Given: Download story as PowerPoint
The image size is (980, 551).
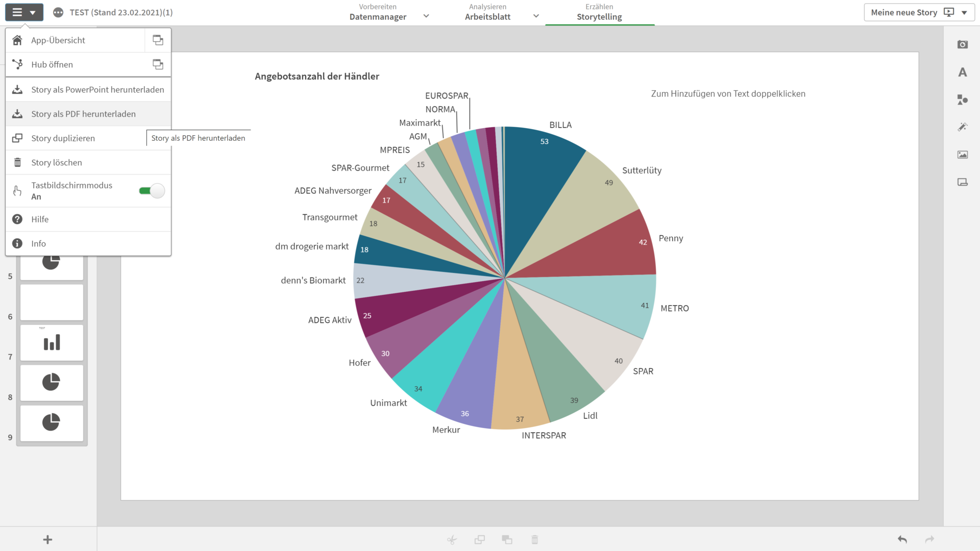Looking at the screenshot, I should point(88,89).
